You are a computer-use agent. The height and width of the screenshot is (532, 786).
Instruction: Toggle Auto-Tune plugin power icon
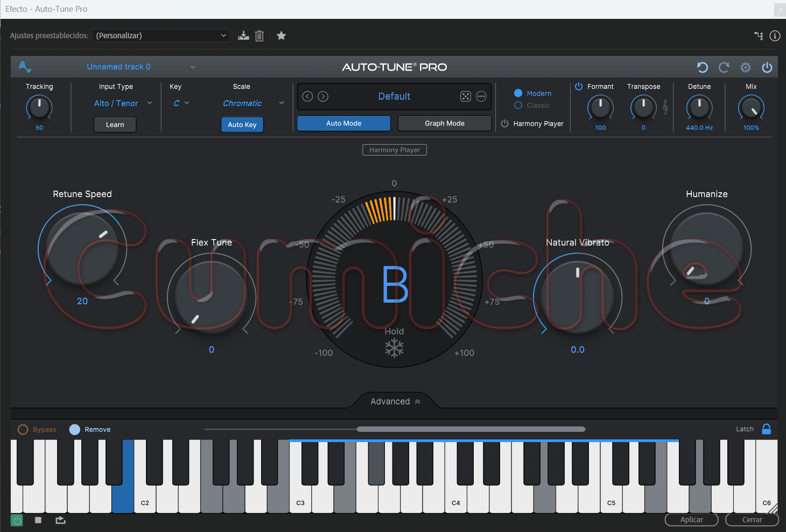[767, 67]
